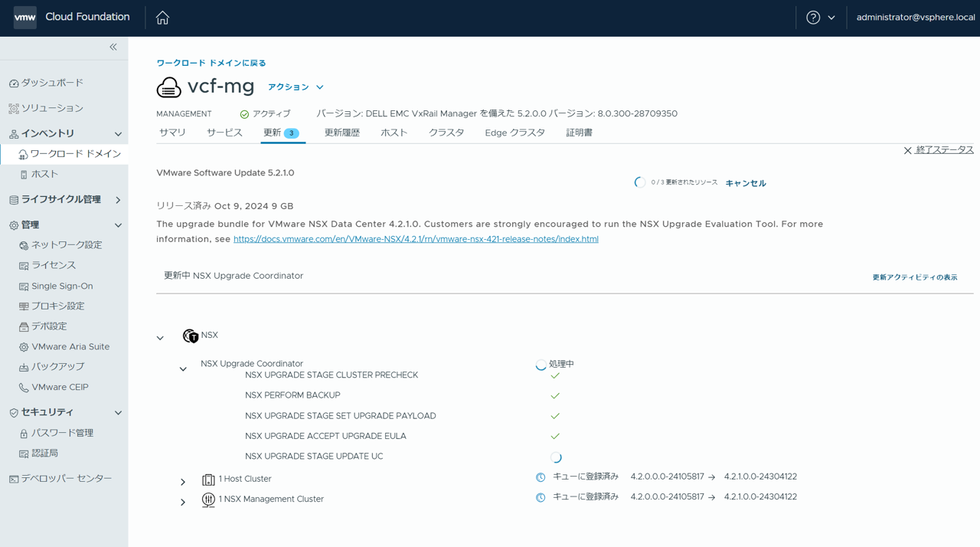Screen dimensions: 980x547
Task: Open the 更新履歴 tab
Action: [x=341, y=133]
